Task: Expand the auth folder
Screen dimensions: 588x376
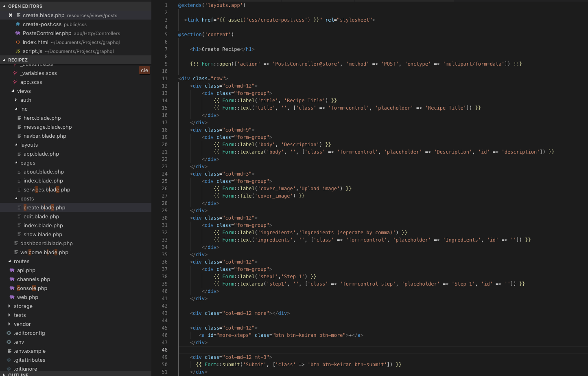Action: pos(16,100)
